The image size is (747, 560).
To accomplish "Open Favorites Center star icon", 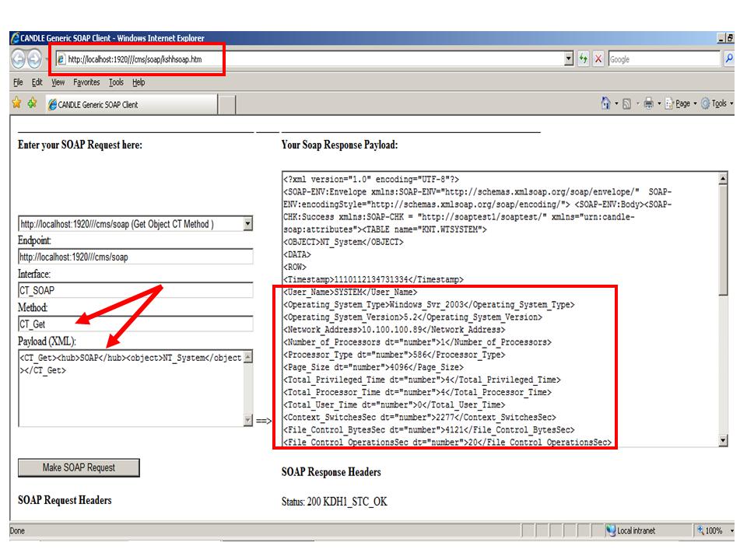I will tap(16, 103).
